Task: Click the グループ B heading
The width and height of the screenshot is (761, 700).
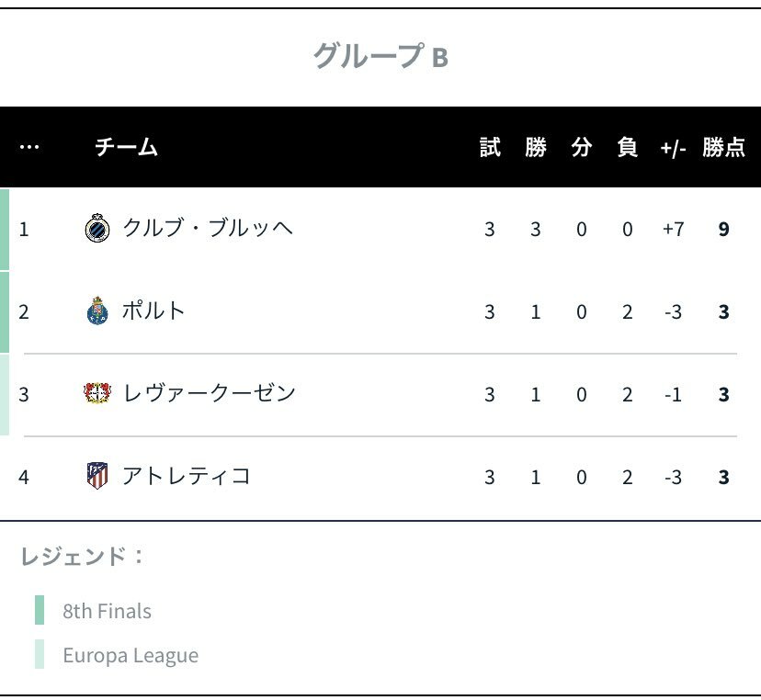Action: 380,56
